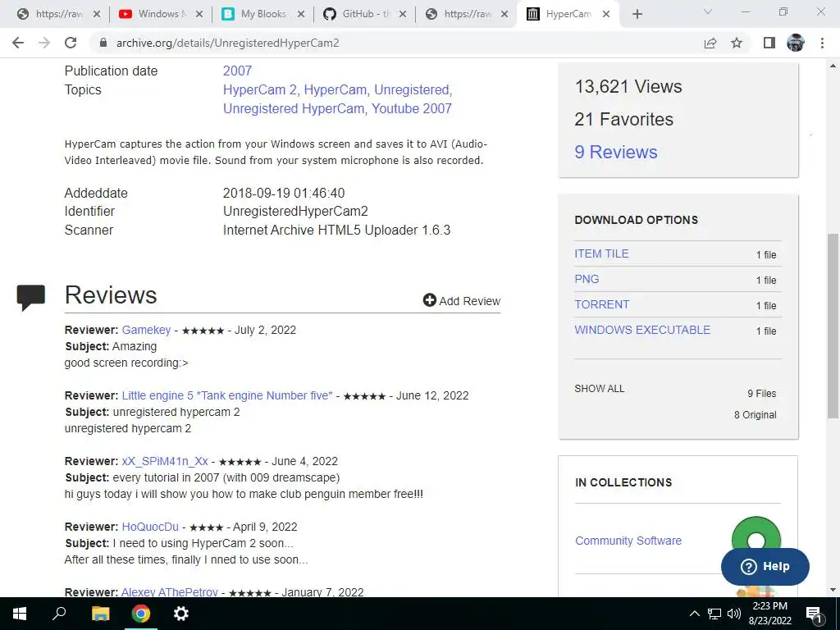Reload the page with refresh icon
Viewport: 840px width, 630px height.
71,43
